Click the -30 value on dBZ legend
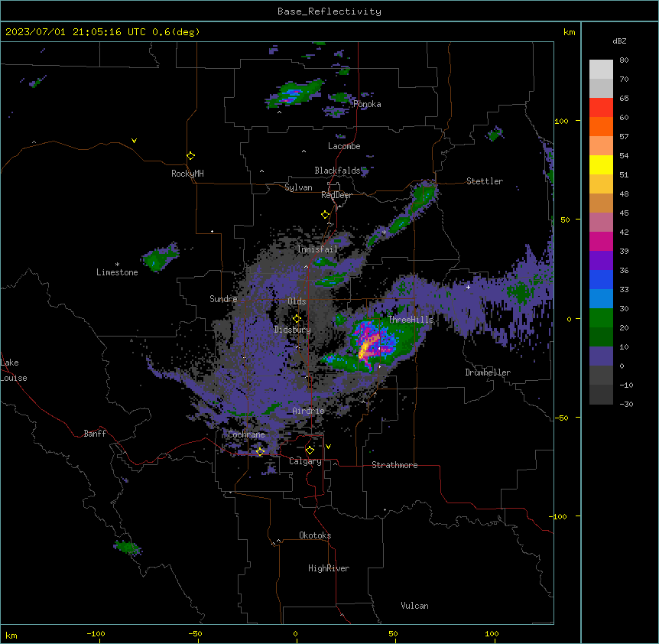The image size is (659, 644). click(626, 405)
